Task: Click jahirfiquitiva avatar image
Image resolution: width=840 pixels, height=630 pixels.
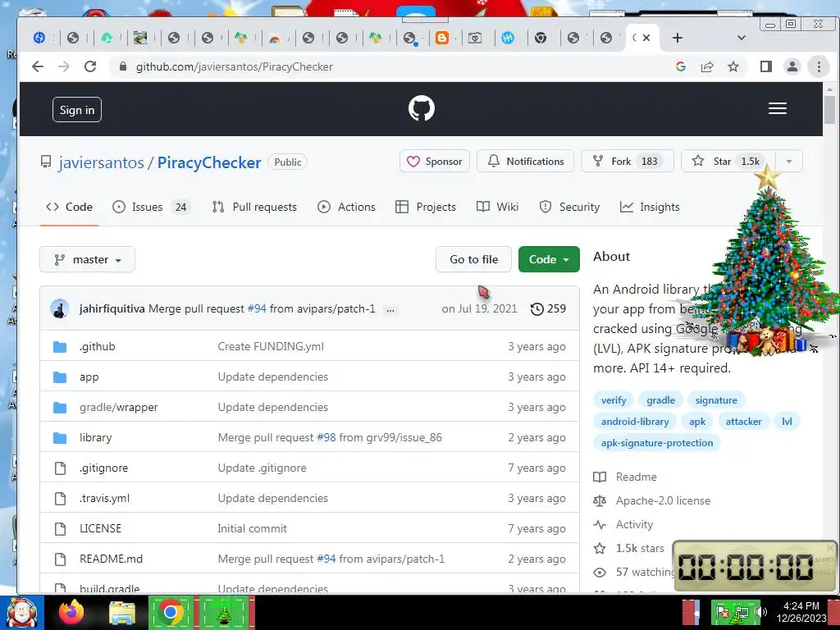Action: click(x=59, y=308)
